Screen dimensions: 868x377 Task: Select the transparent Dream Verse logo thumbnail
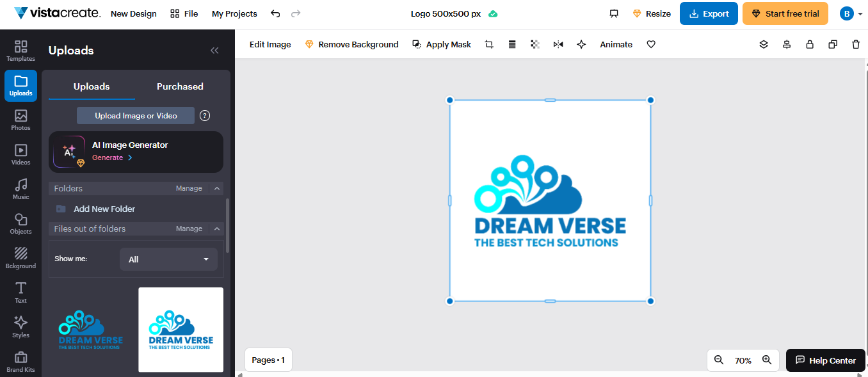90,329
